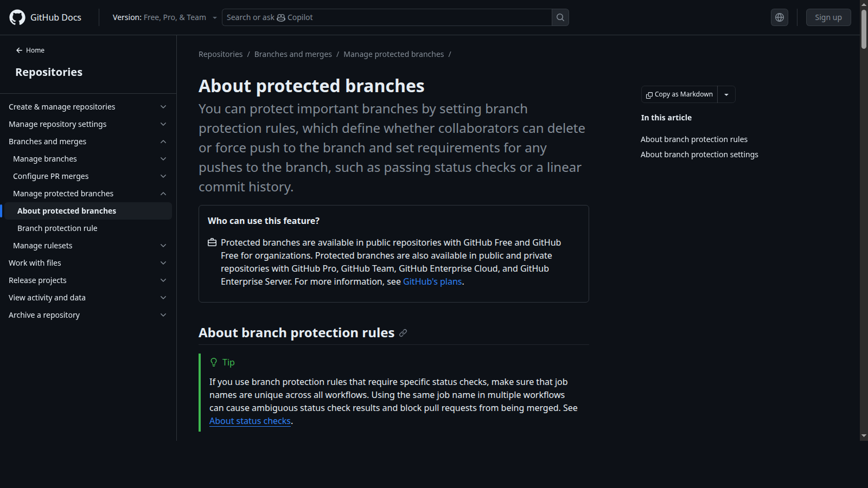Open the language globe selector
The width and height of the screenshot is (868, 488).
pos(780,17)
